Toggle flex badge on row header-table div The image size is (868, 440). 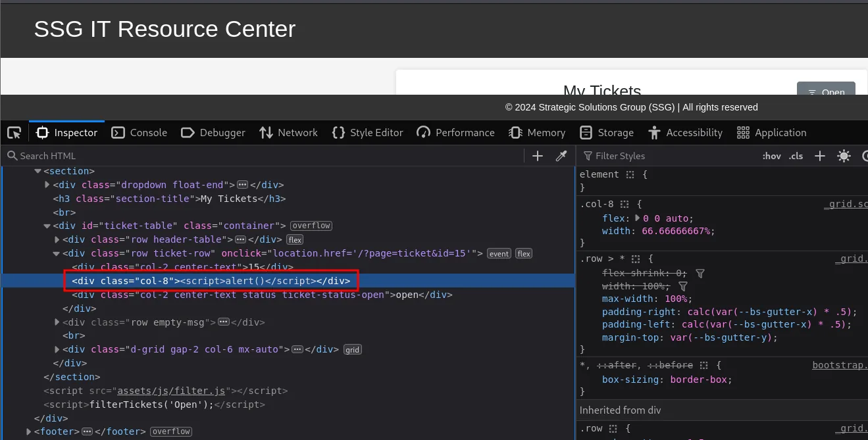point(294,240)
